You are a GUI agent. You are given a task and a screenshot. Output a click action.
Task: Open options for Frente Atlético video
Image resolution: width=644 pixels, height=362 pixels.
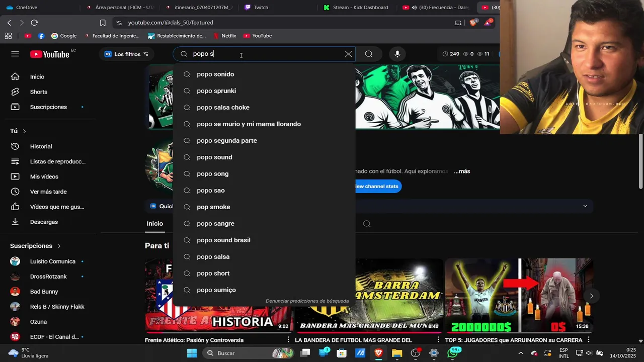[x=288, y=340]
